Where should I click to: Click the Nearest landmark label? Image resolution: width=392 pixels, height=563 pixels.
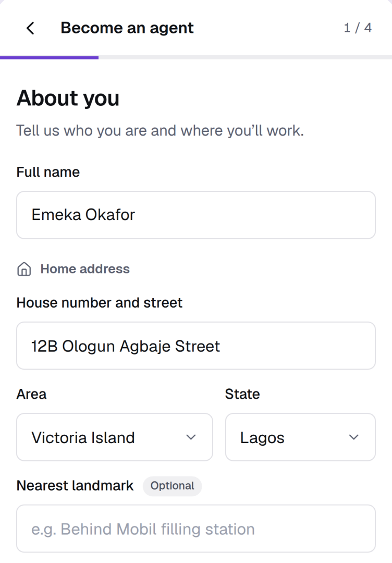(x=75, y=486)
